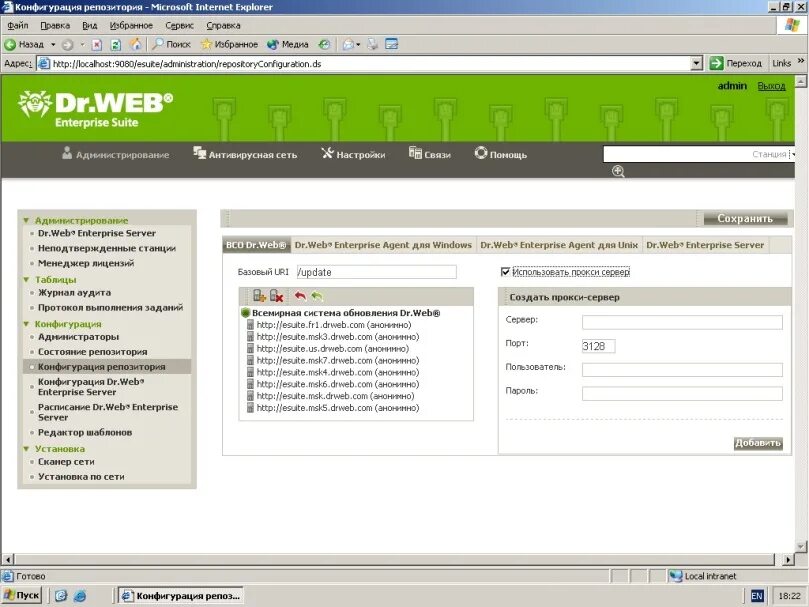Open Состояние репозитория sidebar link
809x607 pixels.
[x=93, y=352]
